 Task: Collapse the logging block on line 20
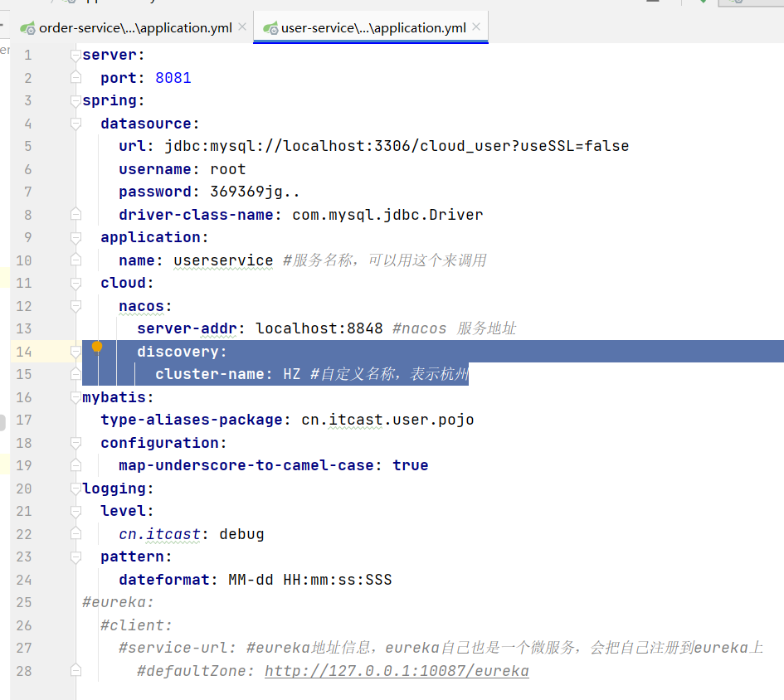(x=75, y=489)
